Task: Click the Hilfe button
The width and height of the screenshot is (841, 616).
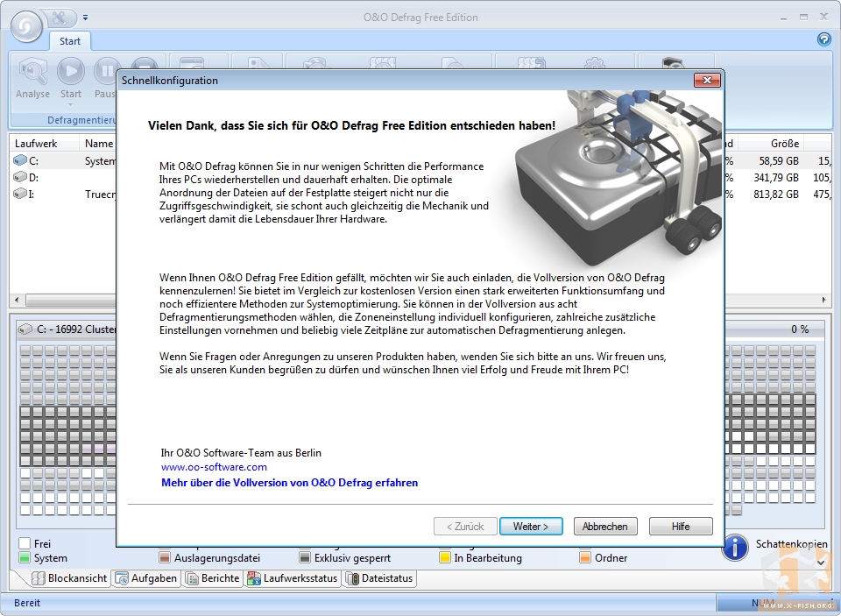Action: 681,527
